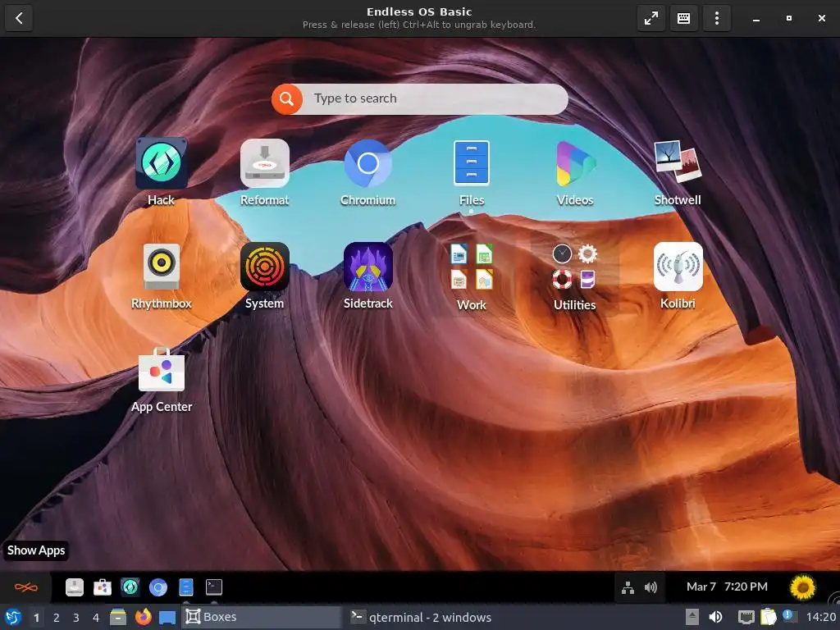Open the Work folder
This screenshot has width=840, height=630.
tap(472, 267)
